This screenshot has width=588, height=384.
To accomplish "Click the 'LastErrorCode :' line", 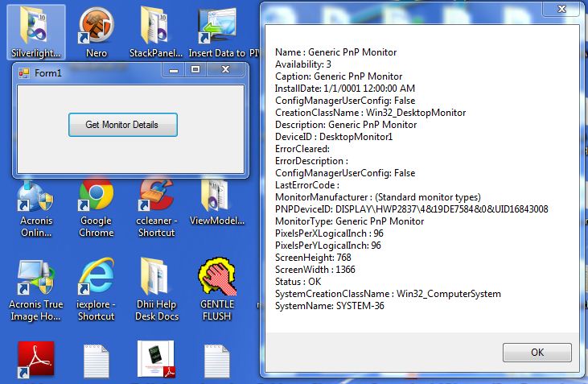I will coord(307,185).
